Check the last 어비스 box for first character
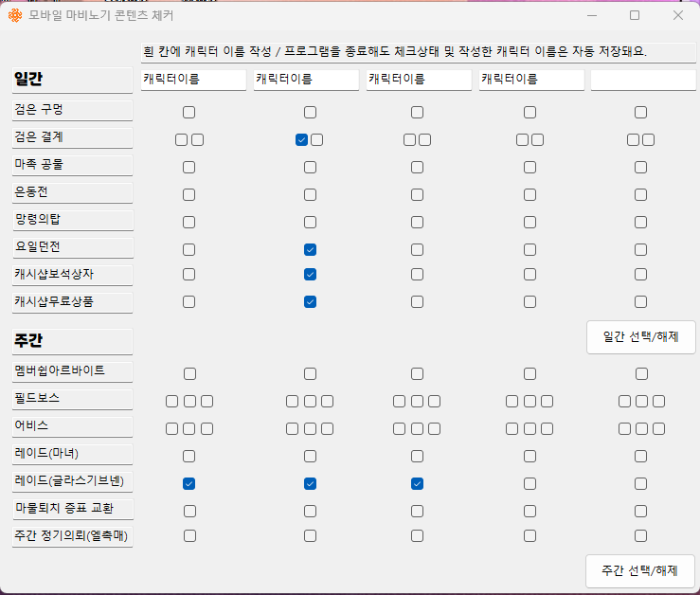Image resolution: width=700 pixels, height=595 pixels. click(x=206, y=429)
